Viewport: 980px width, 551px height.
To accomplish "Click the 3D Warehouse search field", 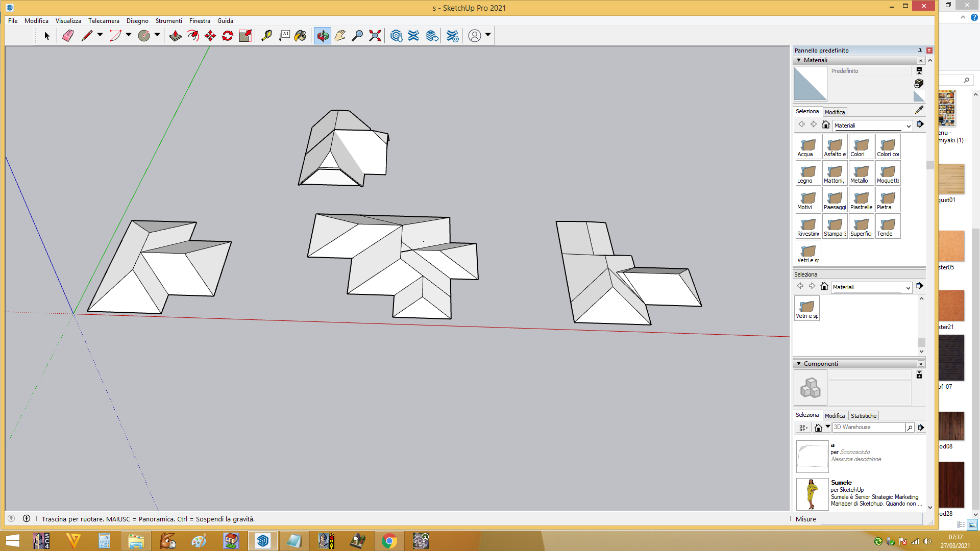I will [868, 427].
